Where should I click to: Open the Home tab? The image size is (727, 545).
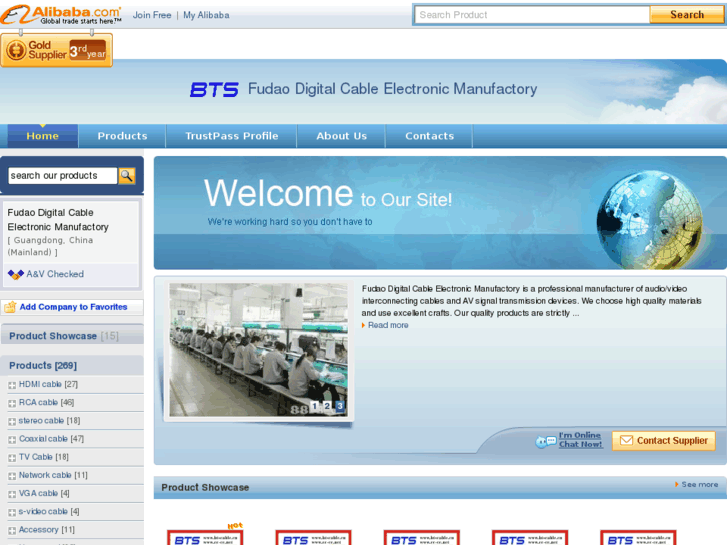point(43,136)
